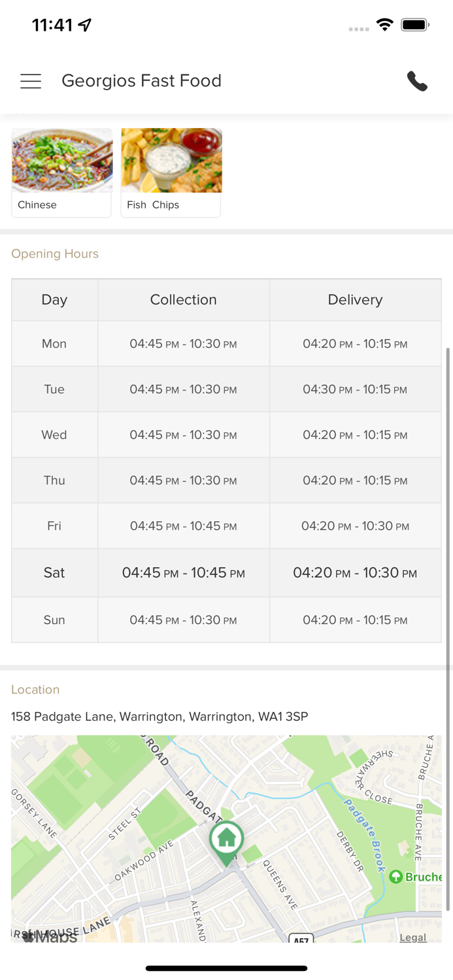Tap the Bruche park tree marker

coord(395,877)
